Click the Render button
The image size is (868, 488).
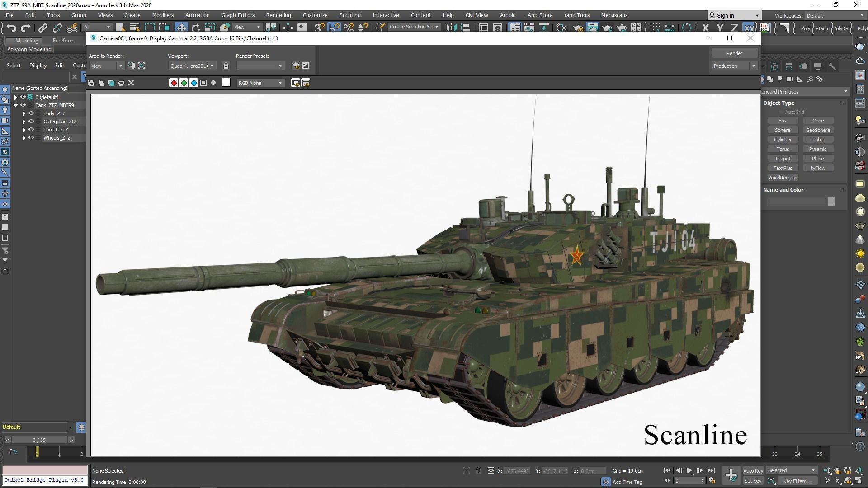click(x=734, y=53)
